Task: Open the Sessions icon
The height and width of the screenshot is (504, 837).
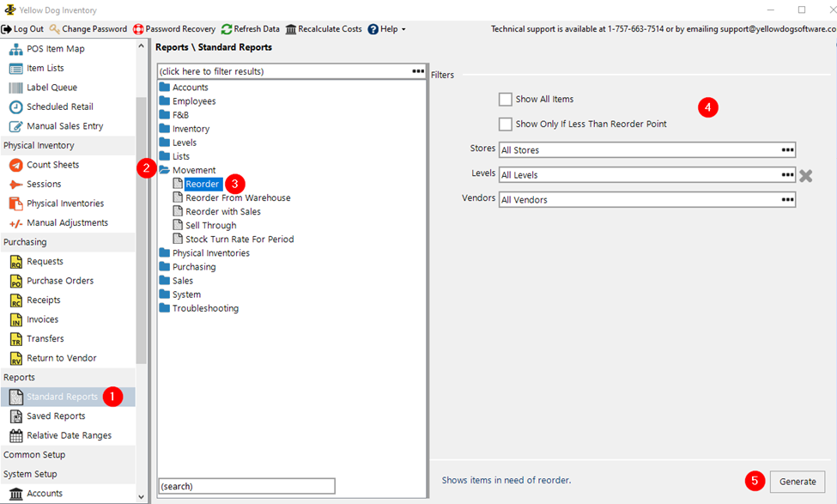Action: point(16,185)
